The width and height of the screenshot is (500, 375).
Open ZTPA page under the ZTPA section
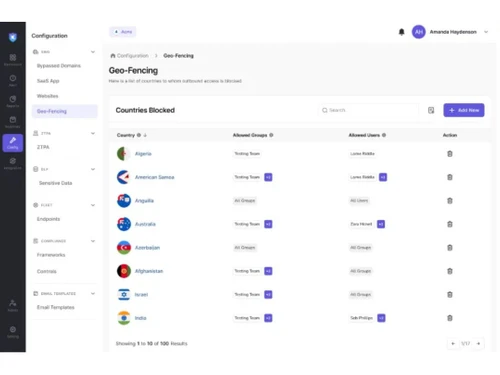(43, 147)
